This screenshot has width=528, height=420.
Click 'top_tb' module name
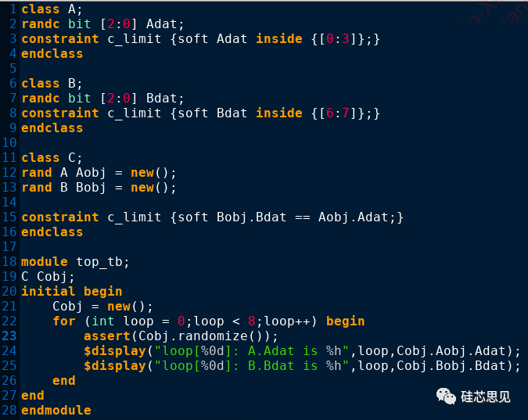99,262
